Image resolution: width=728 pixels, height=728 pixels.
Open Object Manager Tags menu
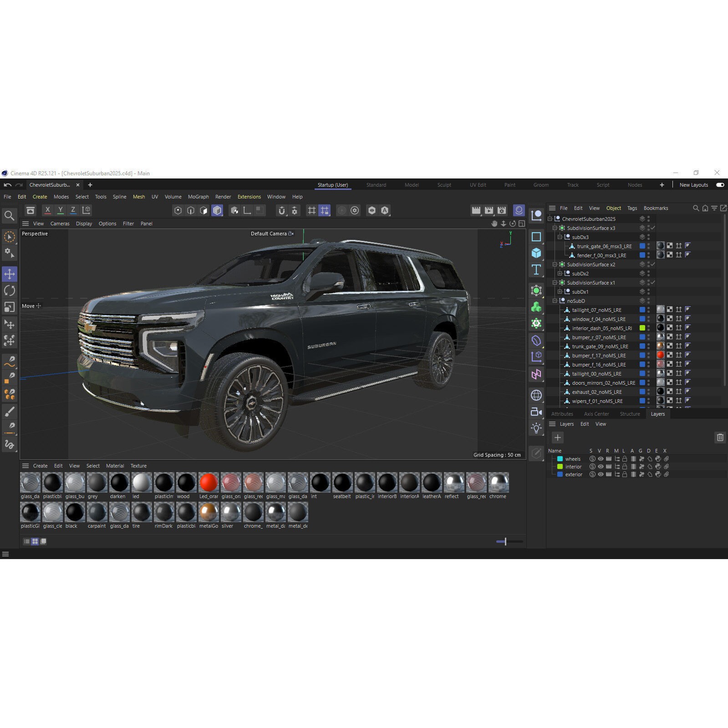click(x=632, y=208)
